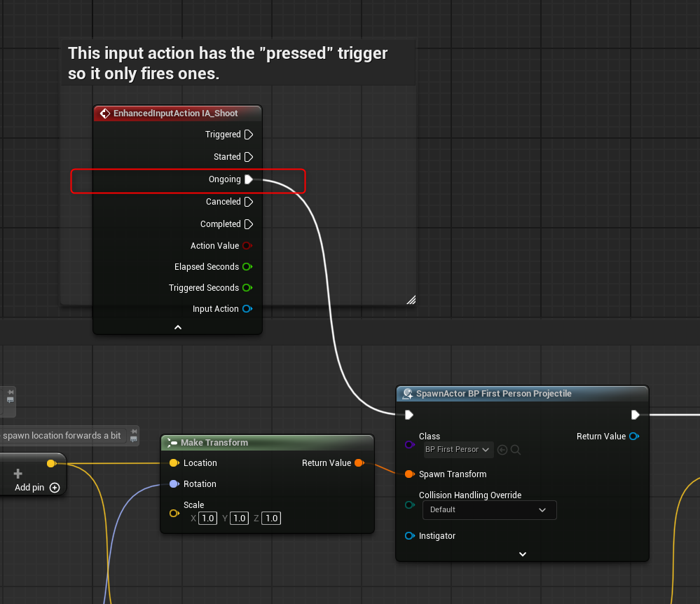Open the Collision Handling Override Default dropdown

coord(489,510)
